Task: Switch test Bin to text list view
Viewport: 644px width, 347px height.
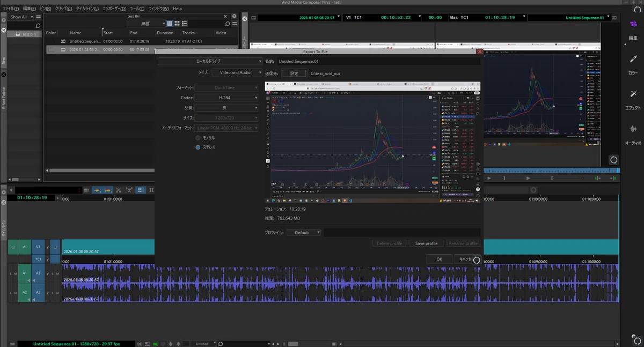Action: [x=170, y=24]
